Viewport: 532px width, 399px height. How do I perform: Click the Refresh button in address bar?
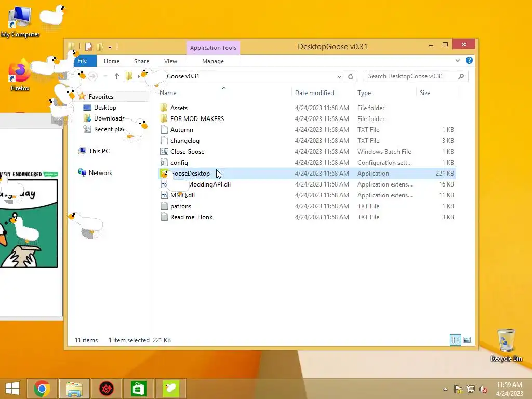click(351, 76)
